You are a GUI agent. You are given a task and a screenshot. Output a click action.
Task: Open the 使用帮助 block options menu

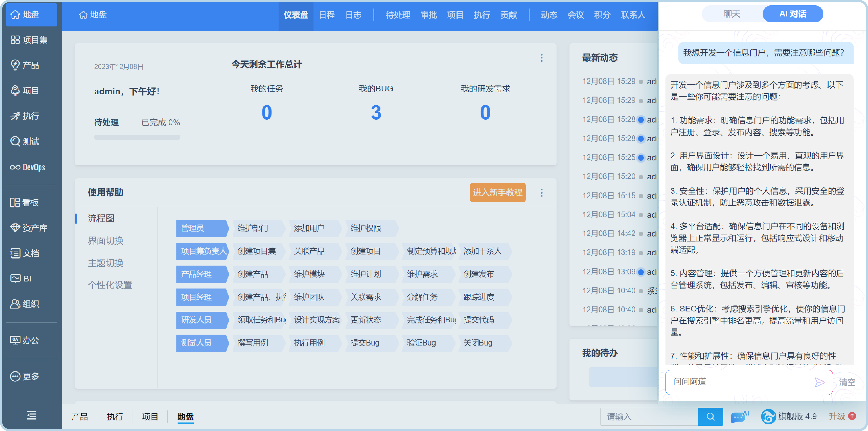(542, 193)
